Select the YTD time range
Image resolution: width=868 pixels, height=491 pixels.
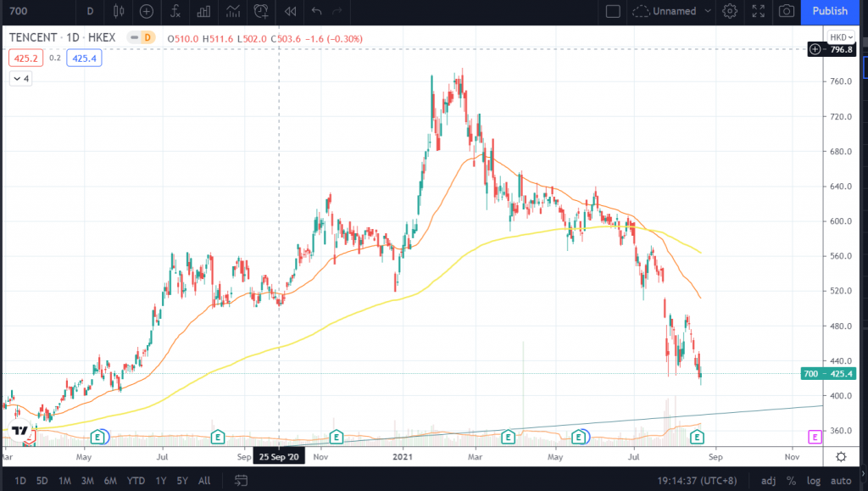[x=134, y=480]
